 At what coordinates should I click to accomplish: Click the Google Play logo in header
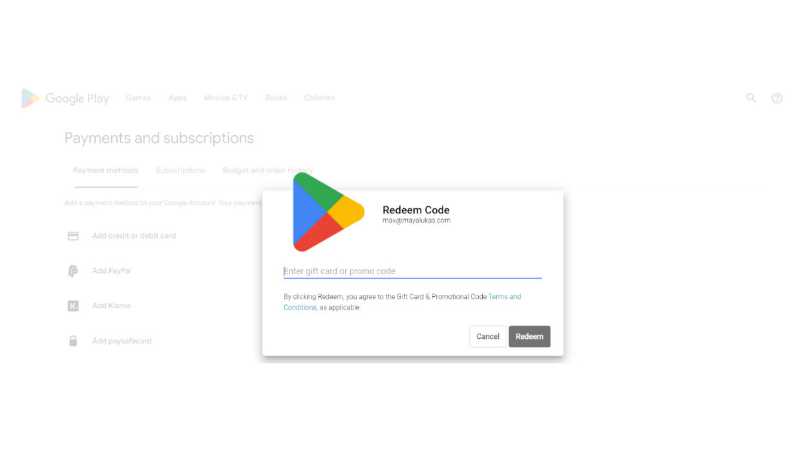tap(65, 98)
